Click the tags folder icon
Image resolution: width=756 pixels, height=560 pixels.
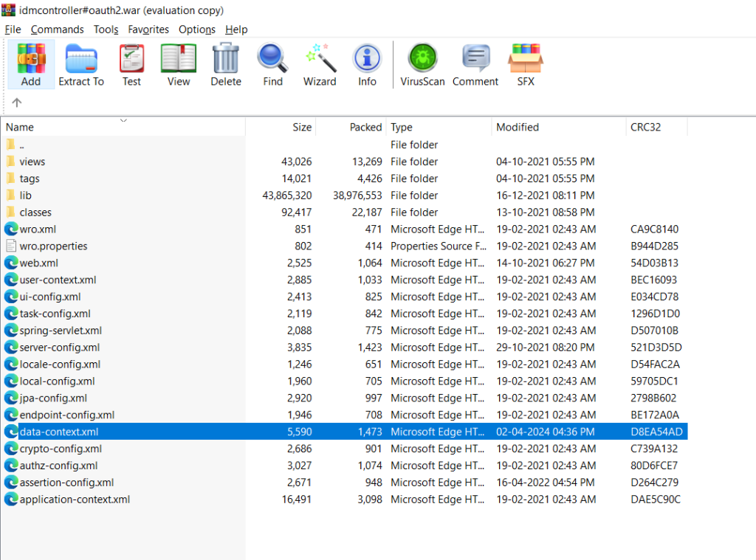[x=10, y=178]
